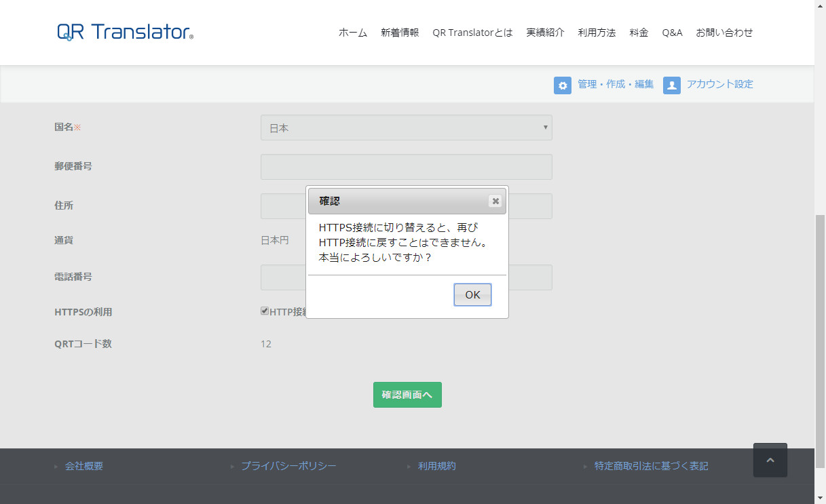Click the 郵便番号 input field

[x=406, y=166]
